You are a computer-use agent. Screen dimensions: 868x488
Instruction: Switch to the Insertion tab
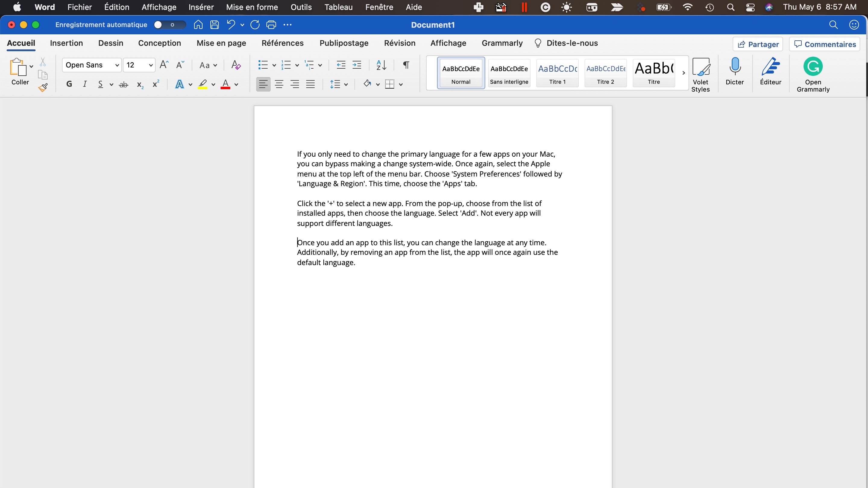coord(66,43)
